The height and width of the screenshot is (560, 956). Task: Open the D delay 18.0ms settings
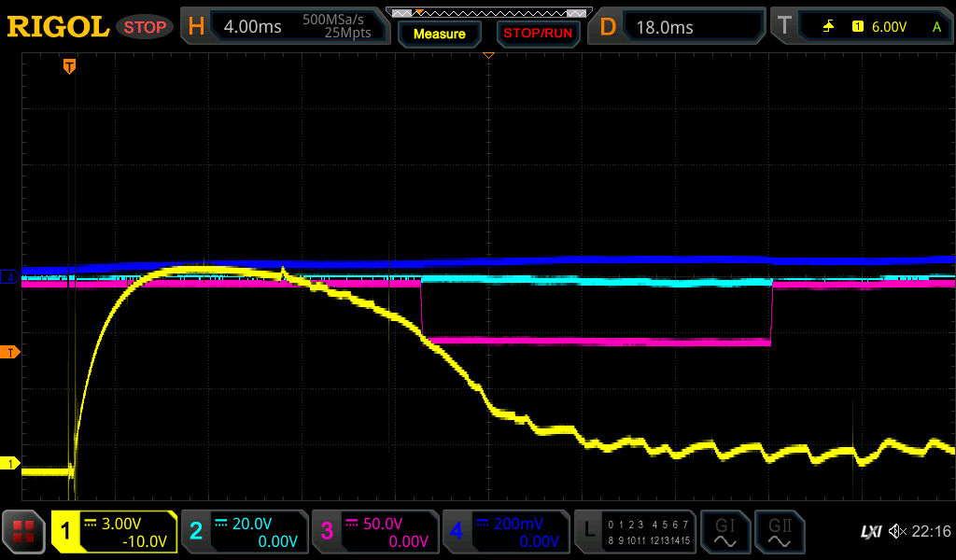[x=679, y=27]
